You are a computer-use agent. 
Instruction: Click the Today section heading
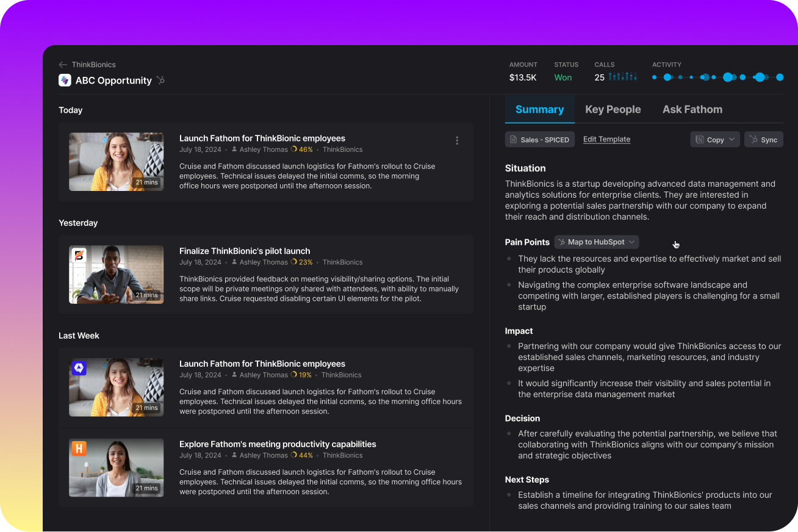pos(70,110)
